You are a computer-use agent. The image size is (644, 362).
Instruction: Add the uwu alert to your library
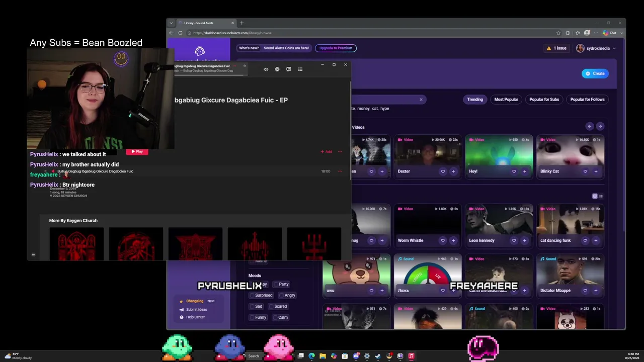[x=382, y=290]
